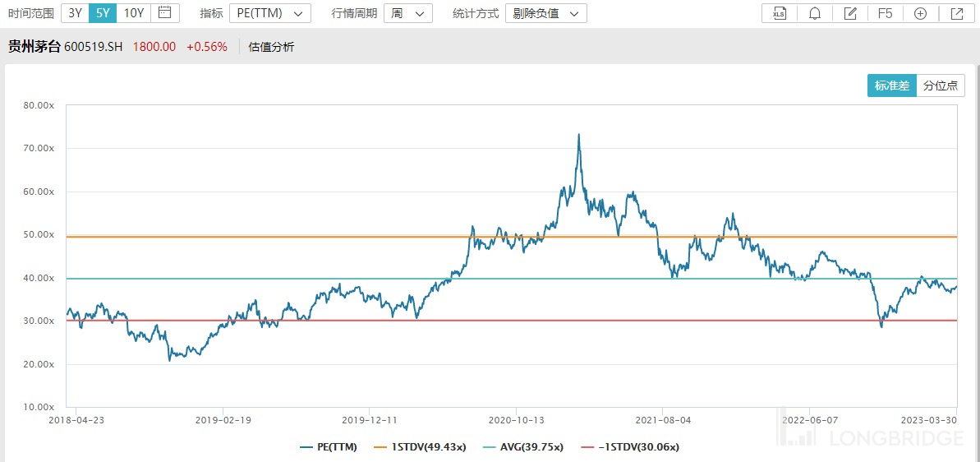Select the 5Y time range tab
Image resolution: width=980 pixels, height=462 pixels.
point(103,12)
